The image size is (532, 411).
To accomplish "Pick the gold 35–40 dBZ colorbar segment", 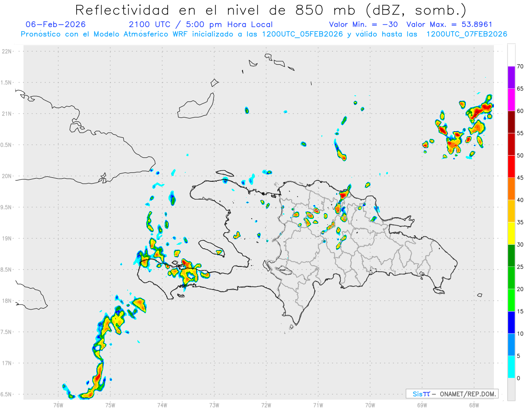I will 512,211.
